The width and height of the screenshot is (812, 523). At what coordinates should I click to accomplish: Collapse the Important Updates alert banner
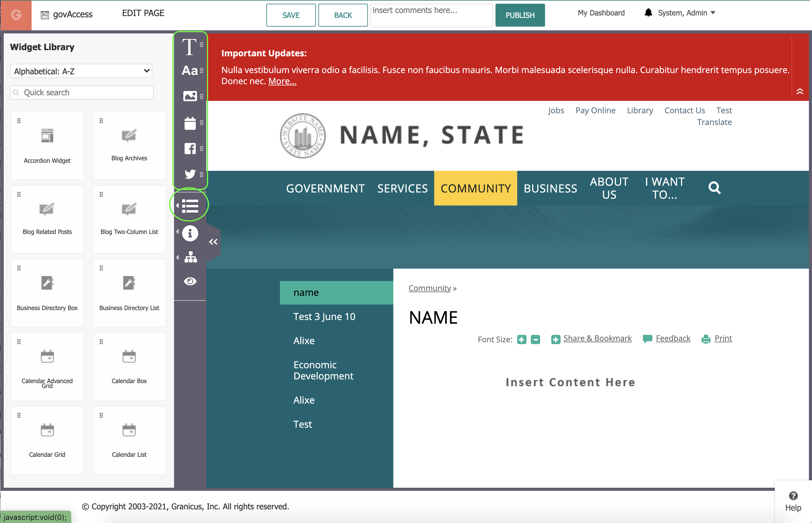click(x=799, y=91)
